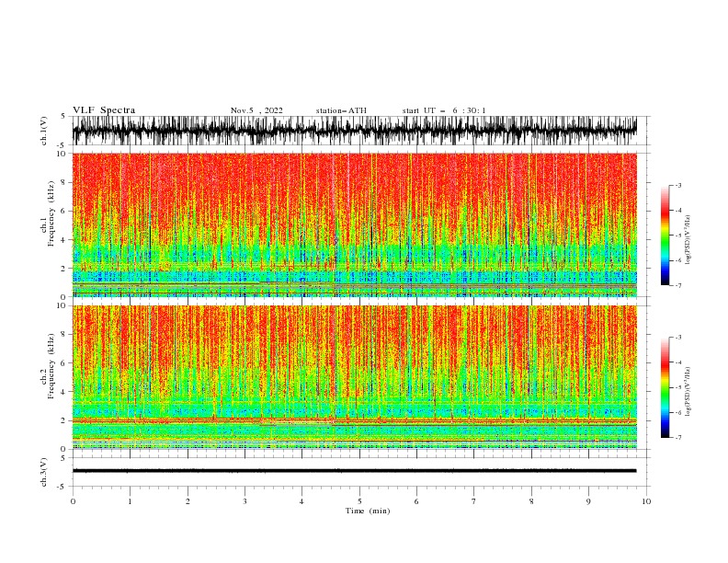Viewport: 728px width, 563px height.
Task: Select the "start UT = 6 :30: 1" text
Action: [x=444, y=110]
